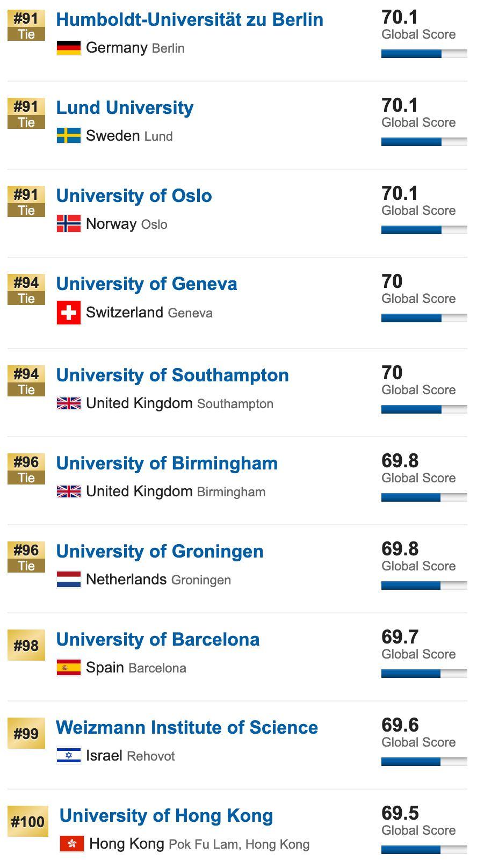Click the #98 rank badge
The width and height of the screenshot is (477, 868).
[x=26, y=646]
